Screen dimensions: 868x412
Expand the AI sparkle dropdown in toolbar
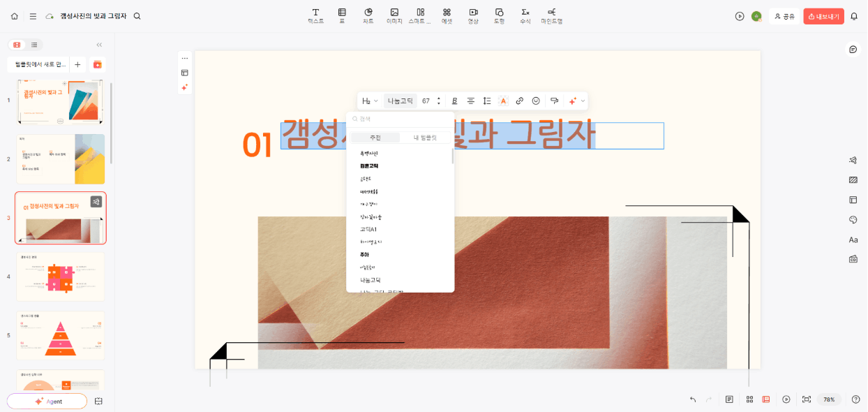583,101
